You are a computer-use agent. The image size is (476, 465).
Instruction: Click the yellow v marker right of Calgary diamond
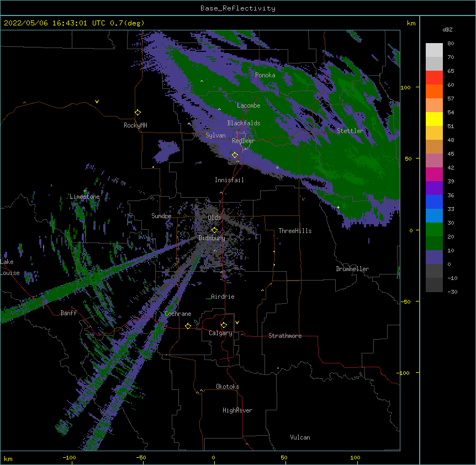coord(237,323)
